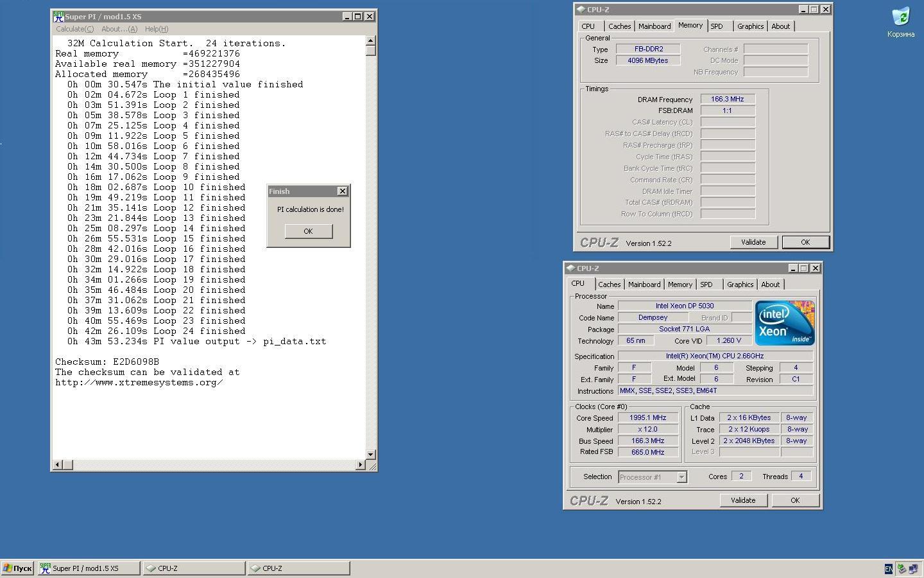This screenshot has height=578, width=924.
Task: Open Caches tab in lower CPU-Z window
Action: pyautogui.click(x=610, y=285)
